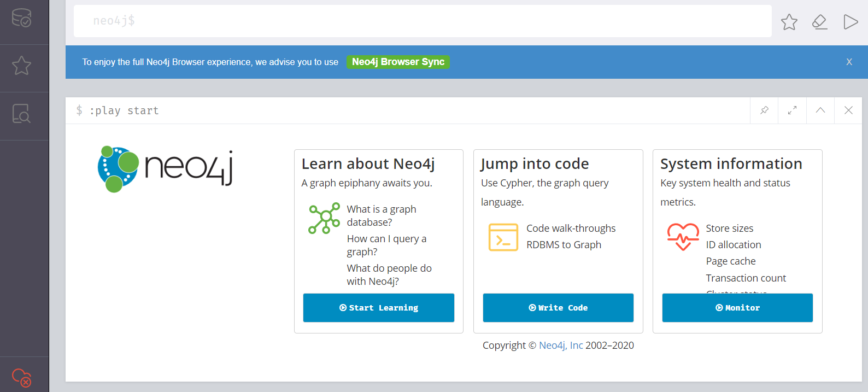Image resolution: width=868 pixels, height=392 pixels.
Task: Click 'A graph epiphany awaits you.' text
Action: (x=367, y=183)
